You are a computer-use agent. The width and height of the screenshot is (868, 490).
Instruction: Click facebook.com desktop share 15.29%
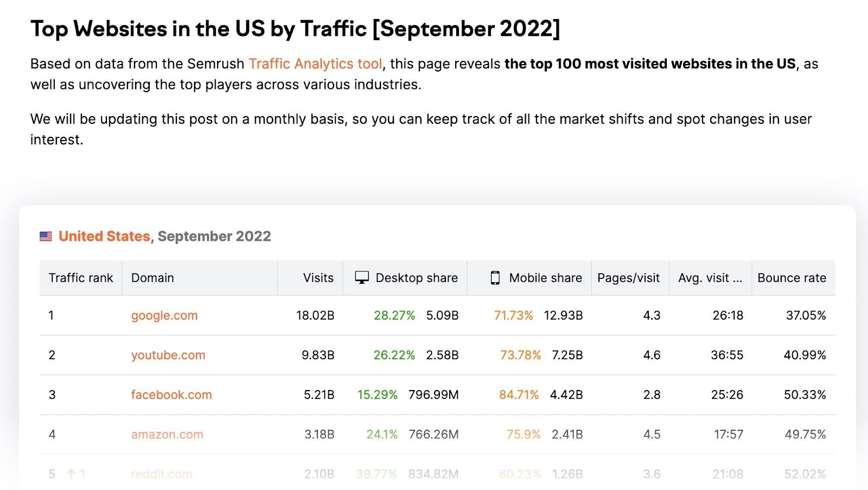(x=378, y=394)
